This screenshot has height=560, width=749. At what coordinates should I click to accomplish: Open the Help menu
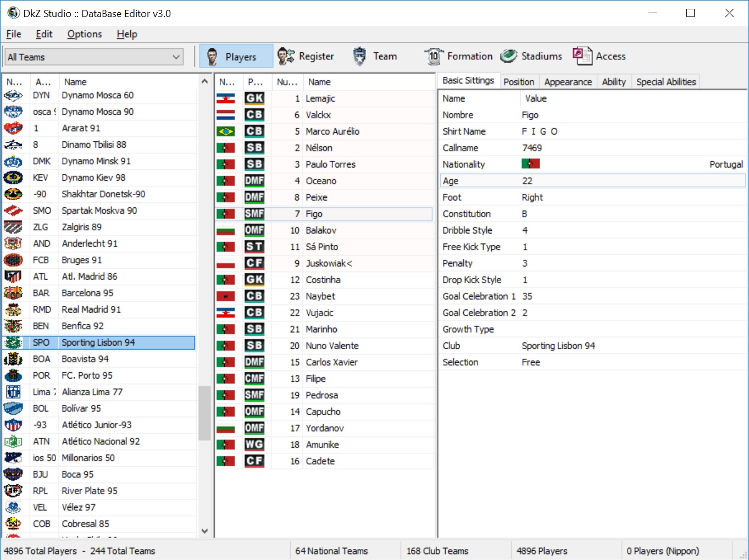click(x=127, y=34)
